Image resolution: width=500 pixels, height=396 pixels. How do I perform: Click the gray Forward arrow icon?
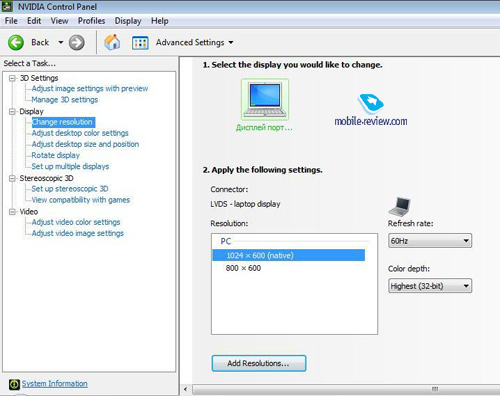click(x=77, y=43)
